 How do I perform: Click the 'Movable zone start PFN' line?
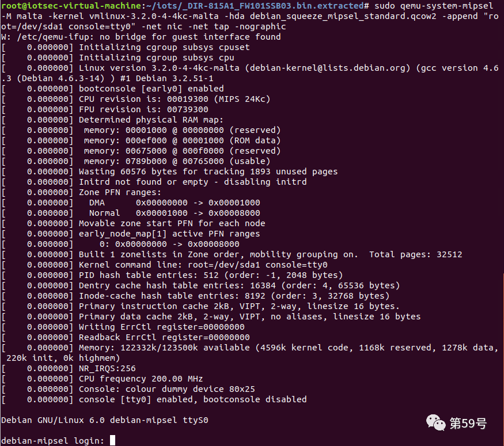pos(134,223)
